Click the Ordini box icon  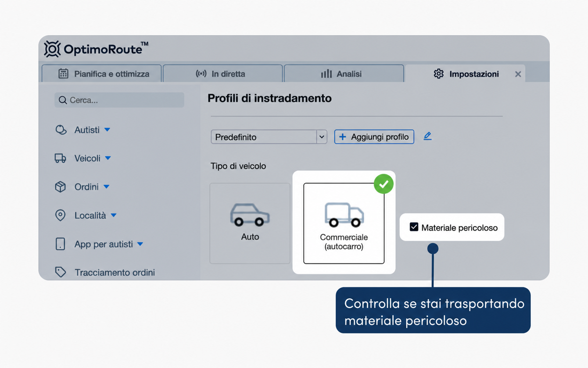(x=60, y=187)
